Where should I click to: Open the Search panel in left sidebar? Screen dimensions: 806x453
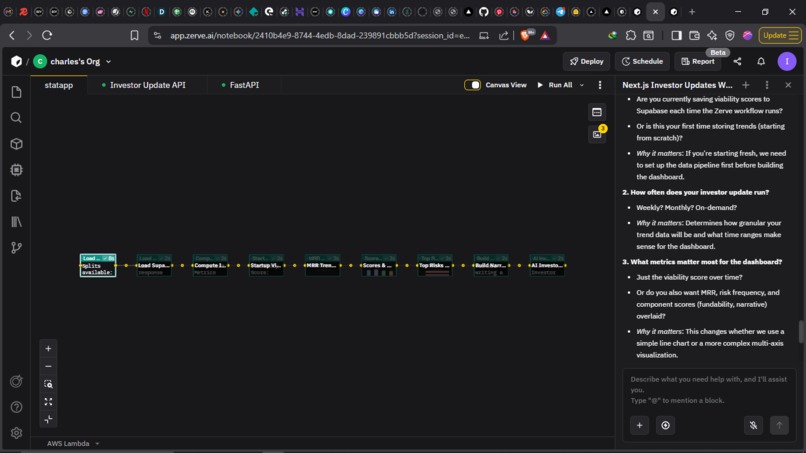click(16, 118)
